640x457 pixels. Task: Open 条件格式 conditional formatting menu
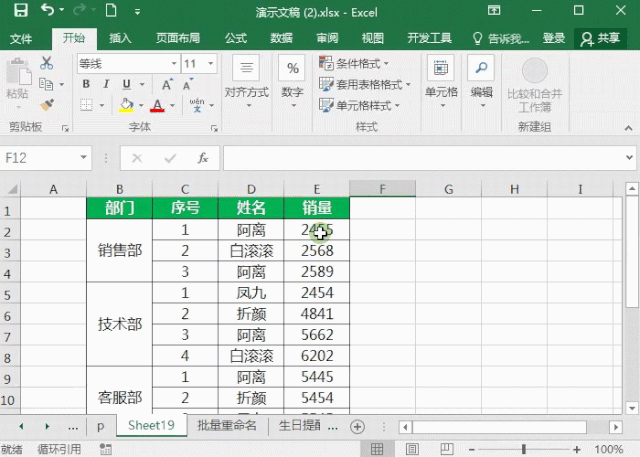353,63
